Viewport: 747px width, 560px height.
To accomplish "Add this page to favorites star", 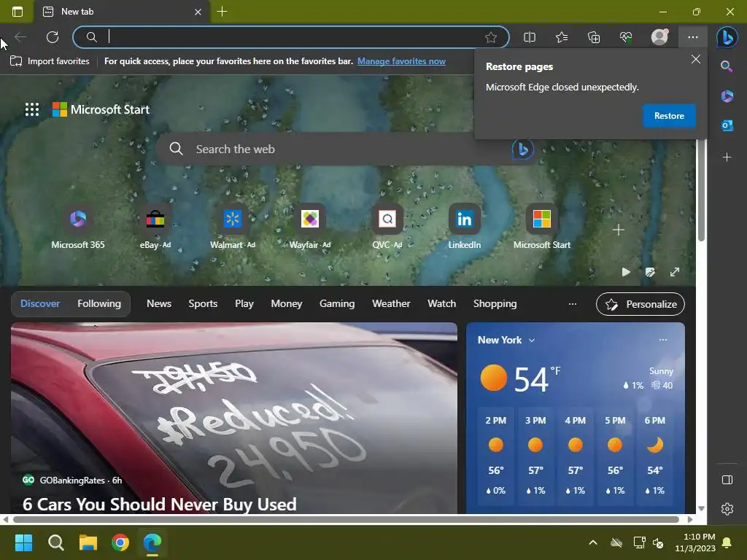I will click(x=491, y=37).
